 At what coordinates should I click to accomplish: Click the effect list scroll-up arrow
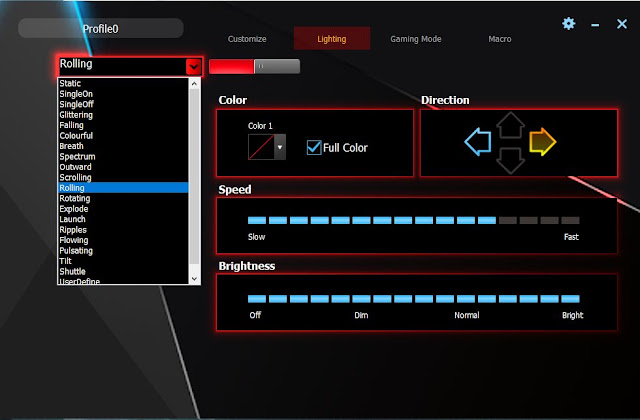coord(194,84)
